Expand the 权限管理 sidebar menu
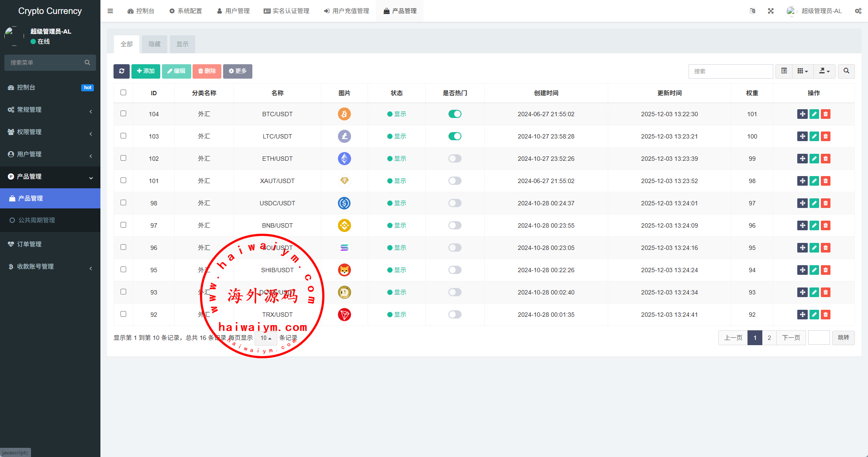 (x=50, y=132)
